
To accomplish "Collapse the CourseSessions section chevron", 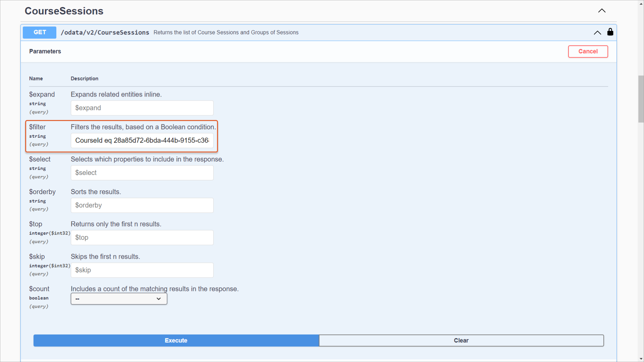I will click(602, 11).
